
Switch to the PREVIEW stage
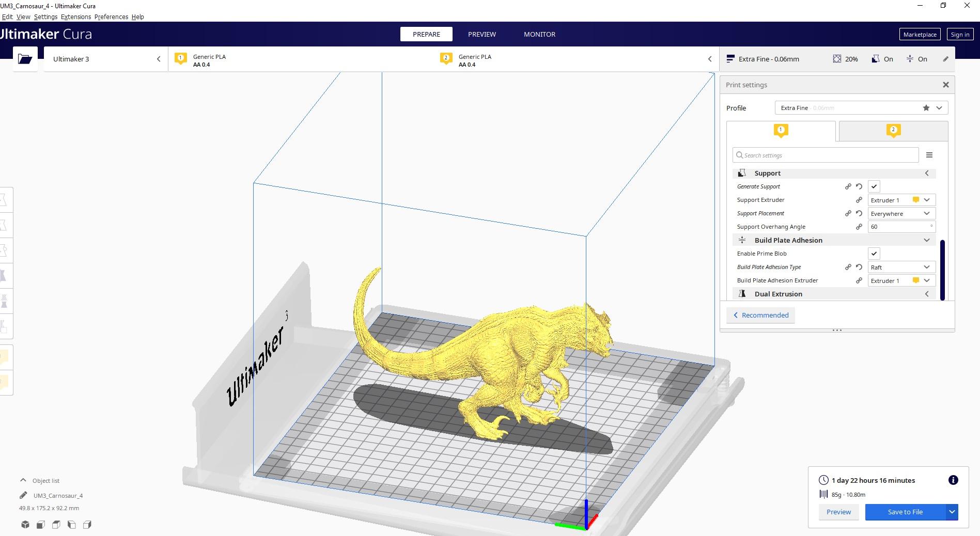[x=482, y=34]
